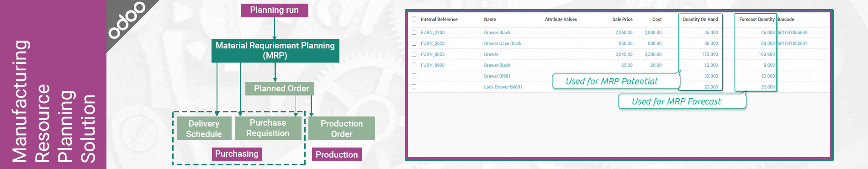Tick the checkbox beside Lock Drawer Bk891

point(414,87)
